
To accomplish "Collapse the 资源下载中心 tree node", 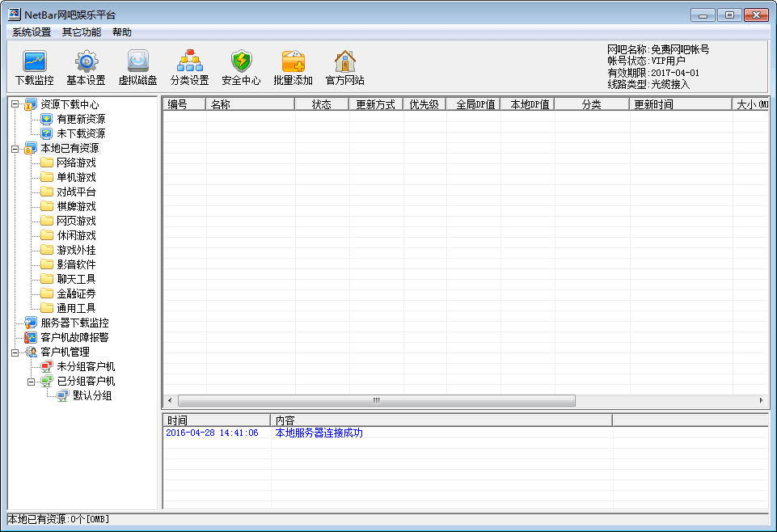I will tap(15, 104).
